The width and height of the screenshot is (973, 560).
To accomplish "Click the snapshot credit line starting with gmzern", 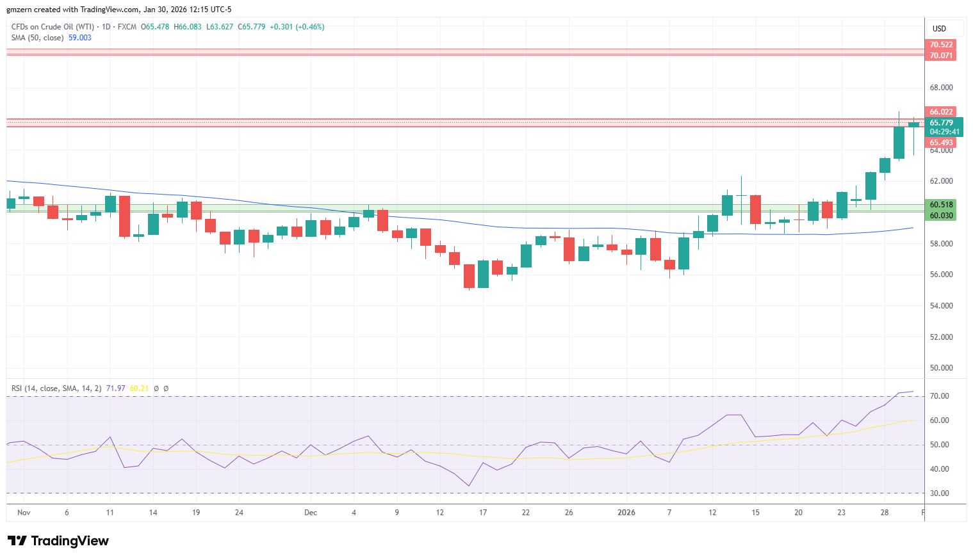I will pos(119,10).
